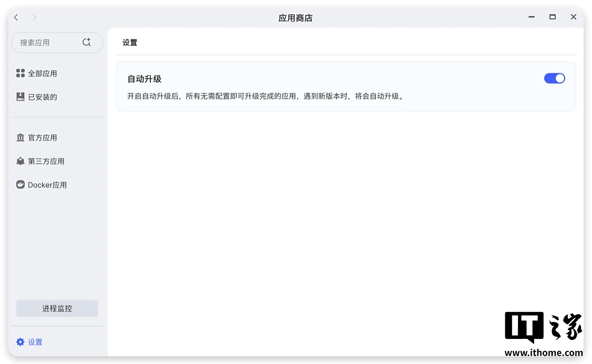Click the 已安装的 installed apps icon
592x364 pixels.
click(x=20, y=97)
